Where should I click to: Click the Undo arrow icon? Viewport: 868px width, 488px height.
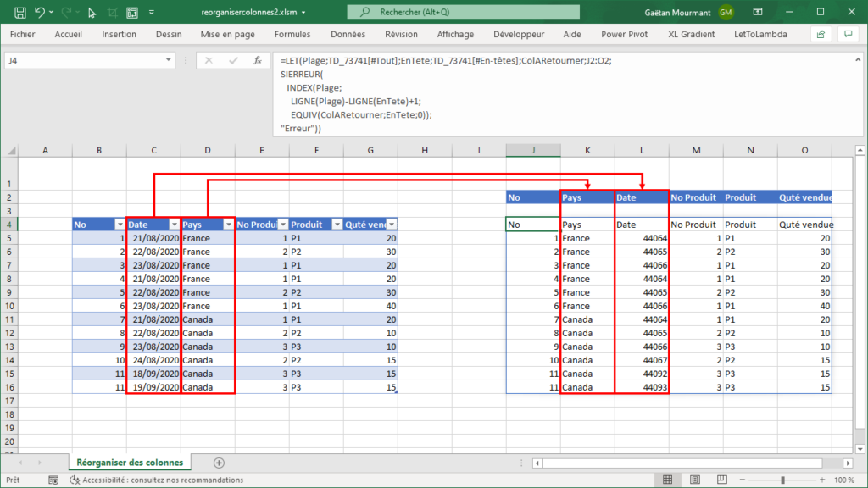coord(41,12)
